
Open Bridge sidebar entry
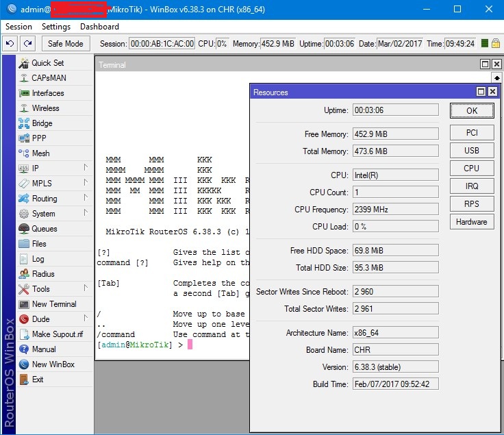tap(55, 123)
